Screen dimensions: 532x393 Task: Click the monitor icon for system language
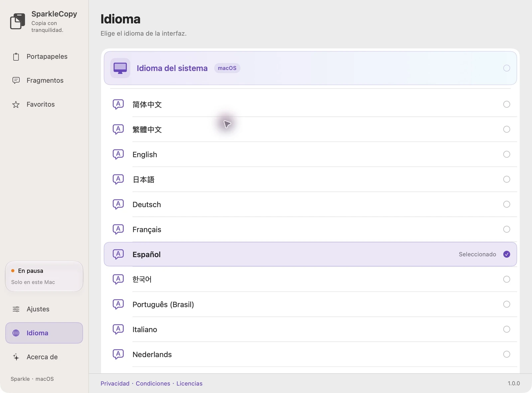click(120, 68)
